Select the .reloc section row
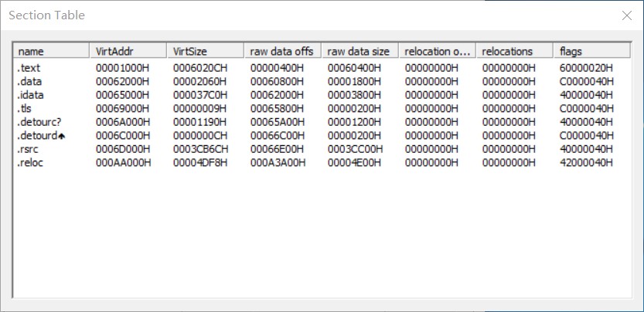Image resolution: width=644 pixels, height=312 pixels. tap(322, 163)
